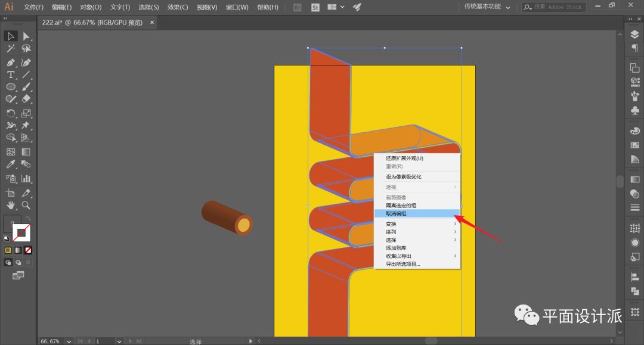Select the Zoom magnifier tool
This screenshot has height=345, width=644.
26,205
